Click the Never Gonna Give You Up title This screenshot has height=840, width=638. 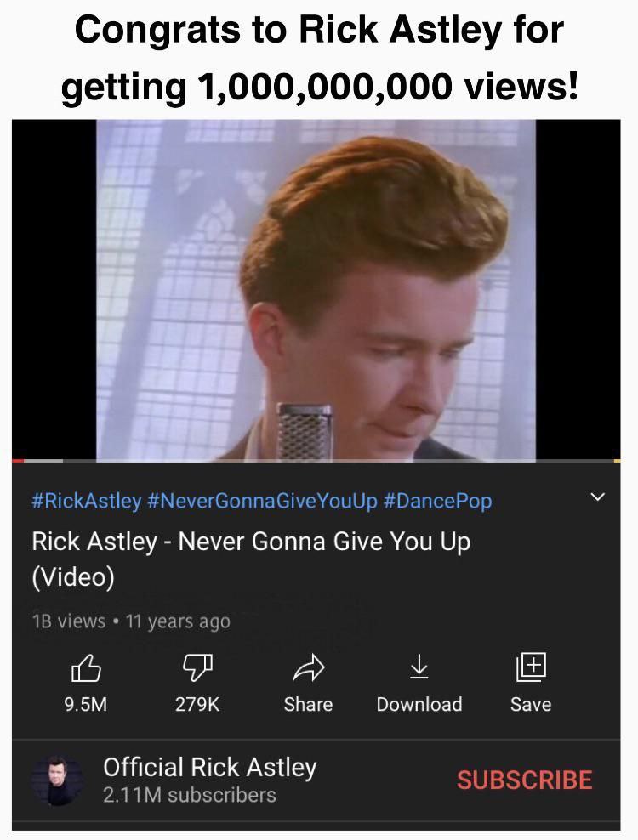251,559
